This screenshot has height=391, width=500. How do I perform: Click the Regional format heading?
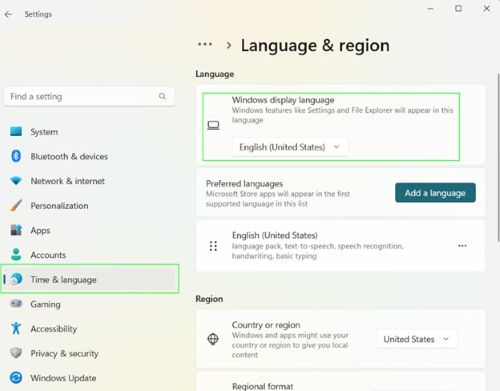(263, 386)
